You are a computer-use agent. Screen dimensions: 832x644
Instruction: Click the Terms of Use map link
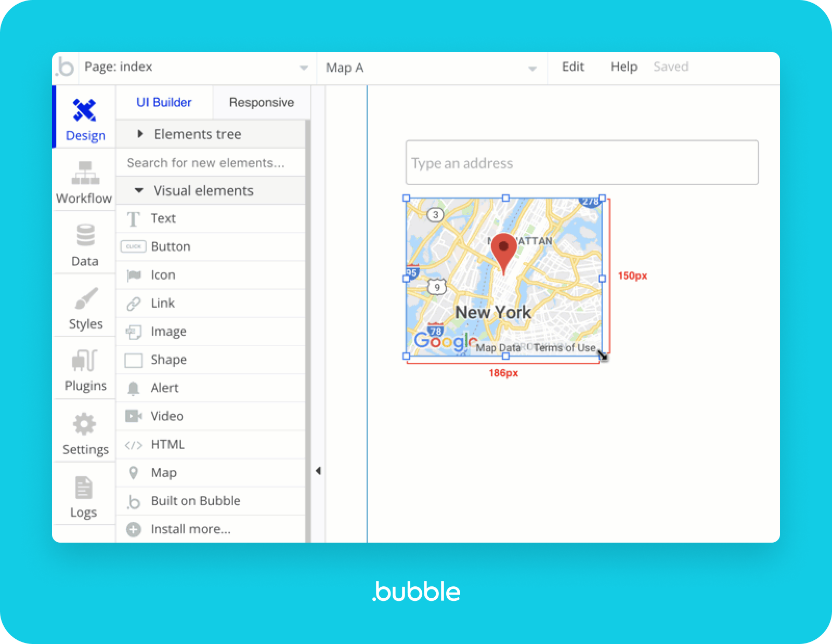point(565,348)
